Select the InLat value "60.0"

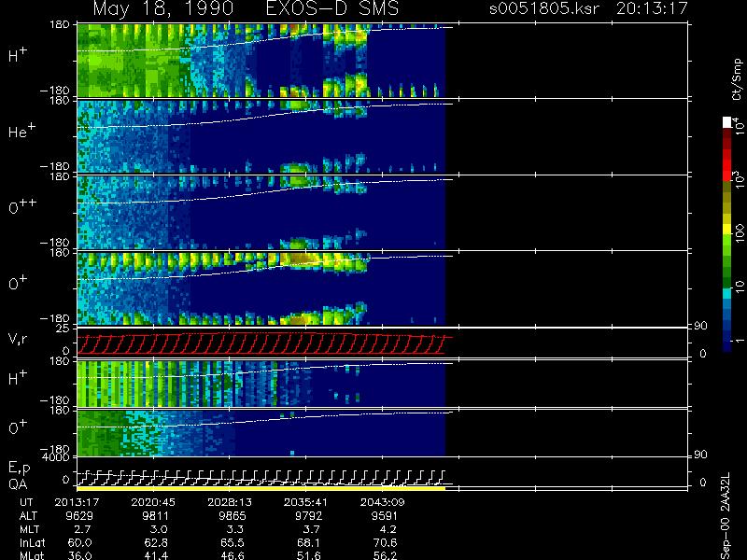click(79, 542)
